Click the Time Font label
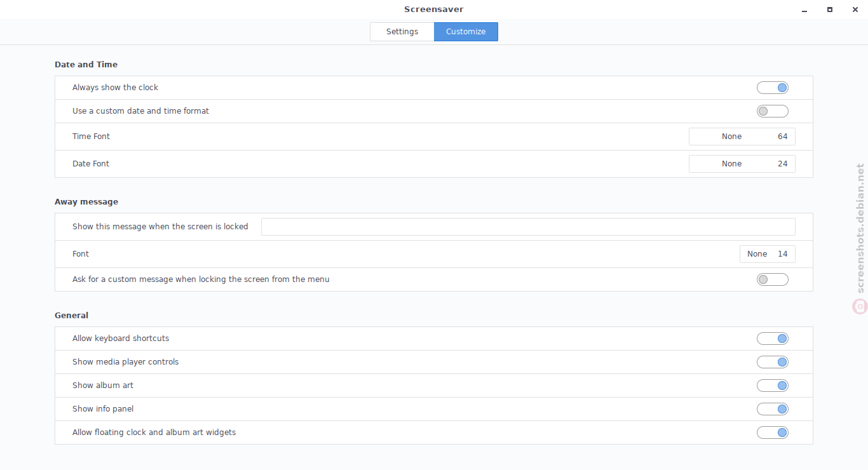Screen dimensions: 868x470 [91, 137]
